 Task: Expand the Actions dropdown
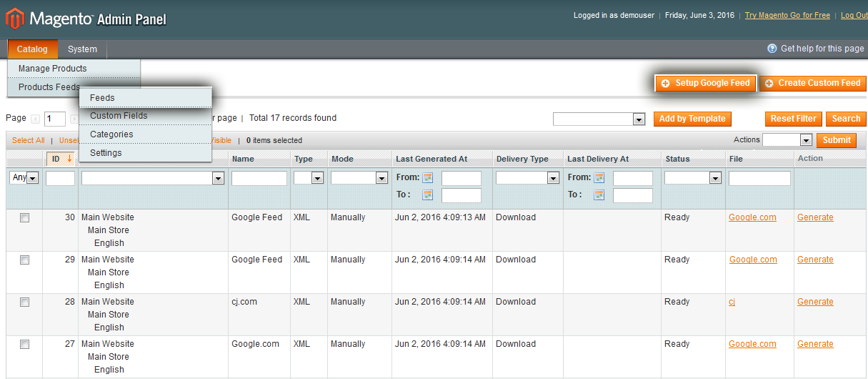(806, 141)
